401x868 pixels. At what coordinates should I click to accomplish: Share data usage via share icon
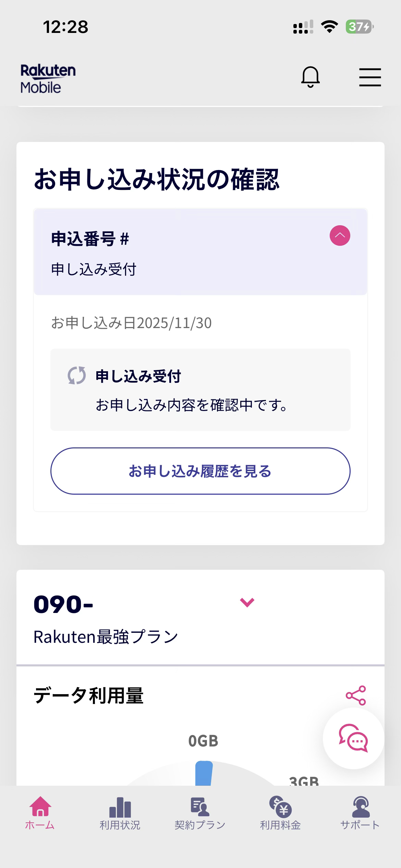(356, 696)
